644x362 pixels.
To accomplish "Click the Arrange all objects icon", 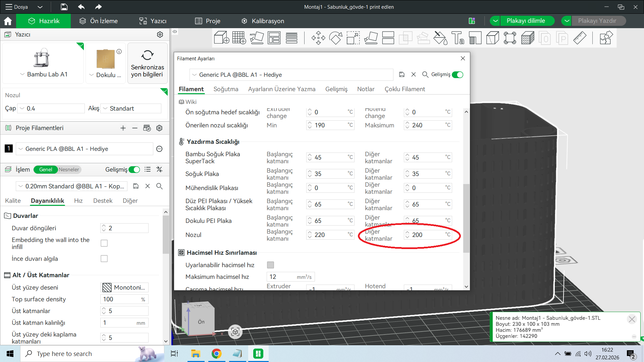I will 274,38.
